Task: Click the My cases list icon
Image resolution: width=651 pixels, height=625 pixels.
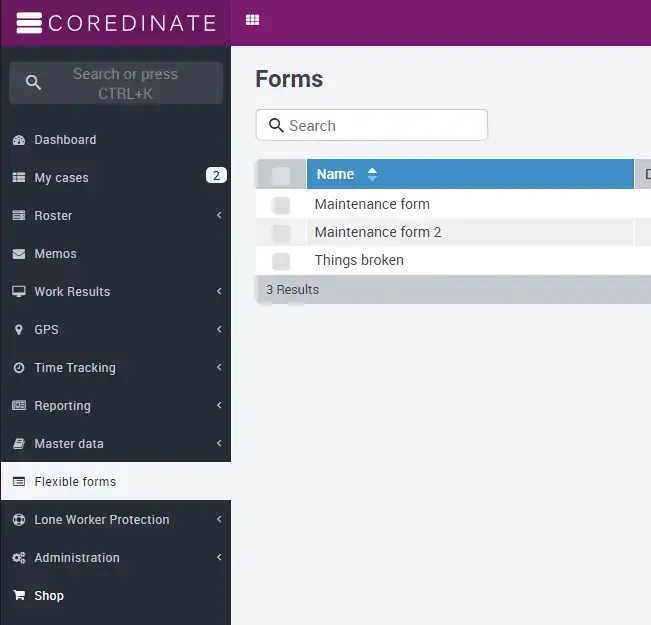Action: click(x=19, y=178)
